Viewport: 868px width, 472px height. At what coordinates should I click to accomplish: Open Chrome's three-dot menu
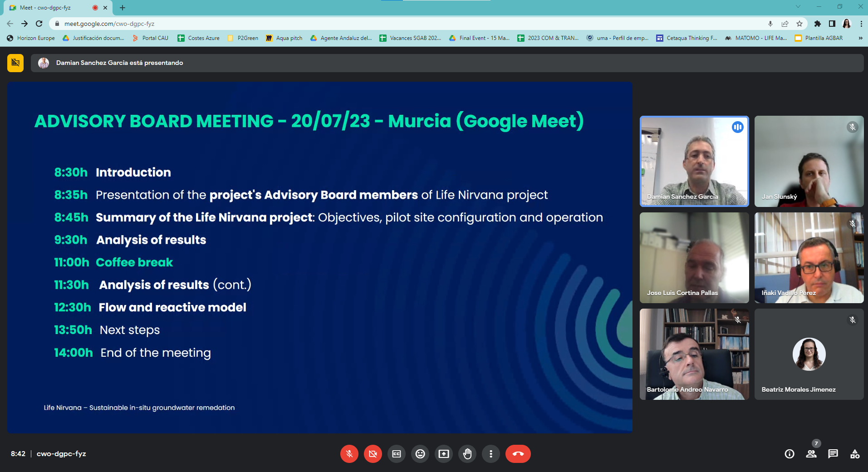(x=861, y=24)
